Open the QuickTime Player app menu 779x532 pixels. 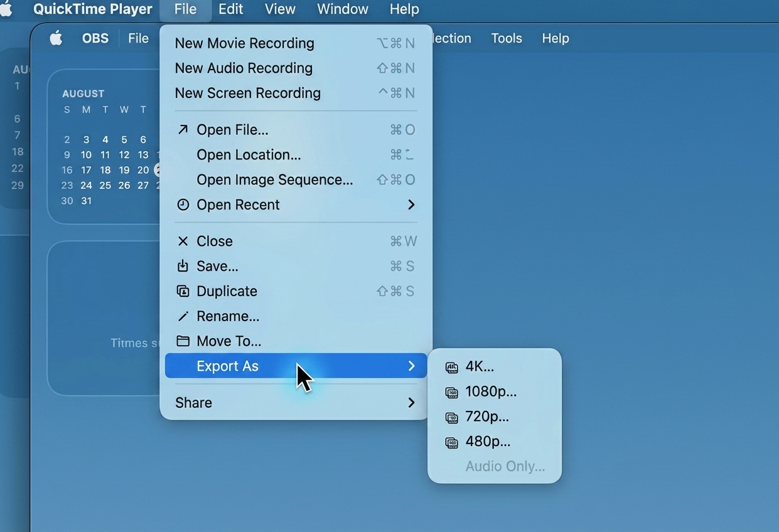[x=93, y=9]
